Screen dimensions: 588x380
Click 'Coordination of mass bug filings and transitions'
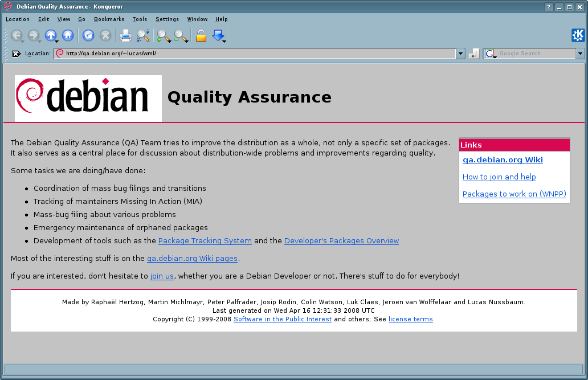coord(120,189)
